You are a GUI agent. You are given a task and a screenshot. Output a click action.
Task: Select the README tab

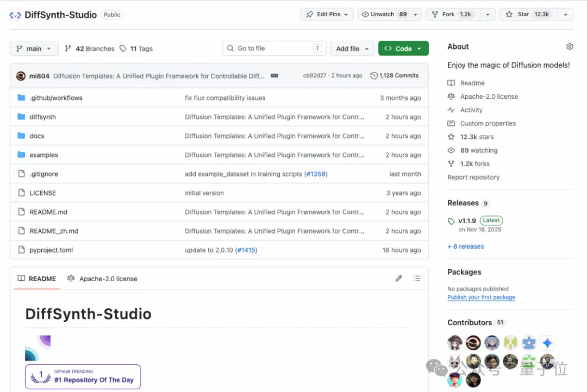[37, 279]
